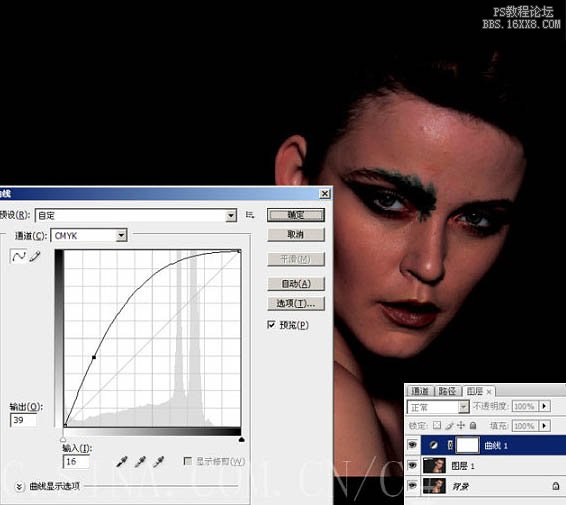Open the 通道 CMYK channel dropdown
Viewport: 566px width, 505px height.
[x=89, y=236]
